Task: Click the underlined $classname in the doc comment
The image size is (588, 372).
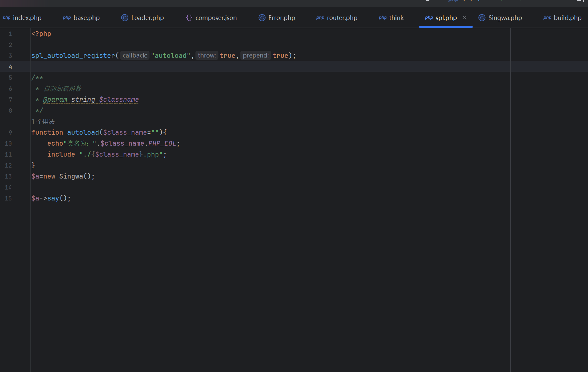Action: pyautogui.click(x=119, y=99)
